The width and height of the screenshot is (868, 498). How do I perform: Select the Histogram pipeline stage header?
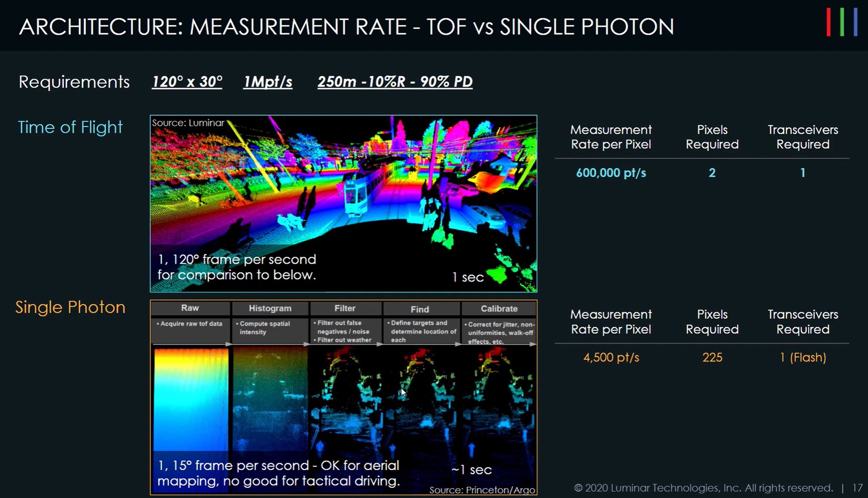[x=269, y=308]
